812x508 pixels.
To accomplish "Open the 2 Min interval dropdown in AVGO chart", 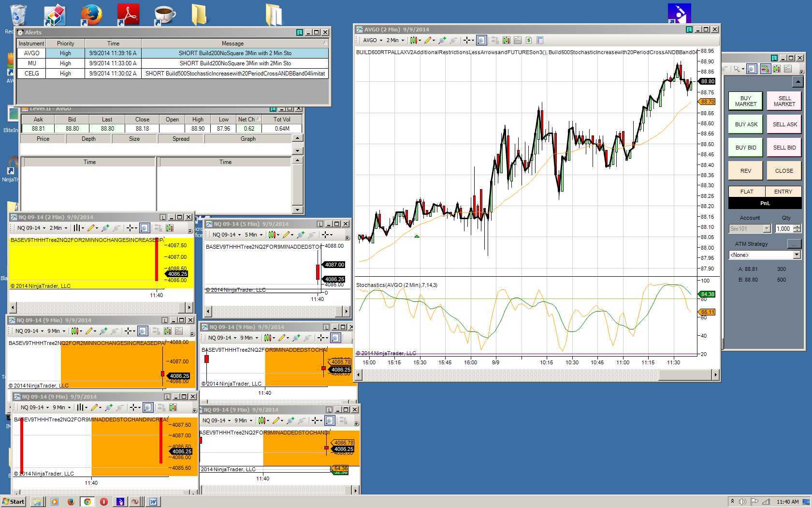I will pos(395,40).
